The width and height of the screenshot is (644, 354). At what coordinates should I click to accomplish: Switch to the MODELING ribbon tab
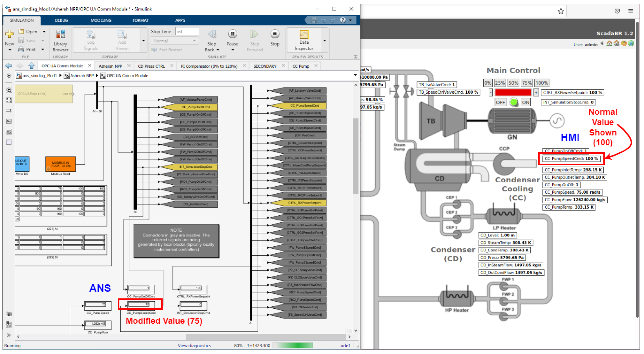point(101,21)
